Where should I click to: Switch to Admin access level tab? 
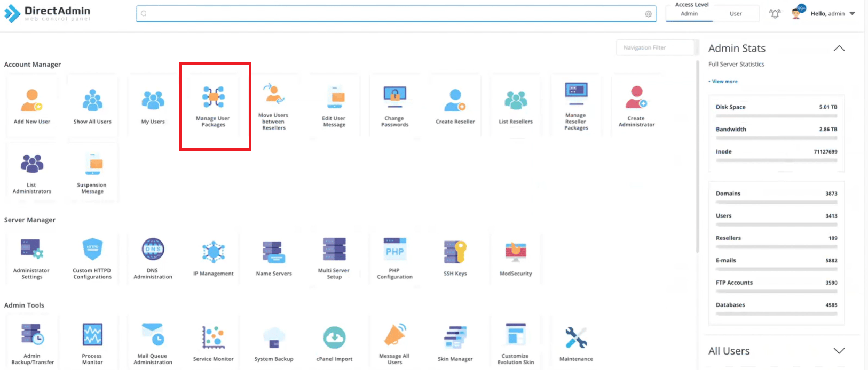(689, 14)
